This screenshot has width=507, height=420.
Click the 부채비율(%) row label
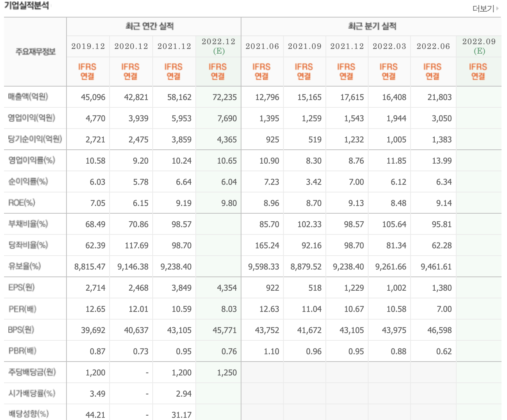[28, 224]
